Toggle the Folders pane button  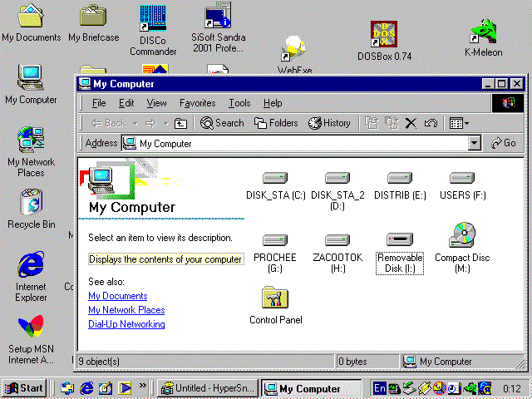tap(276, 123)
